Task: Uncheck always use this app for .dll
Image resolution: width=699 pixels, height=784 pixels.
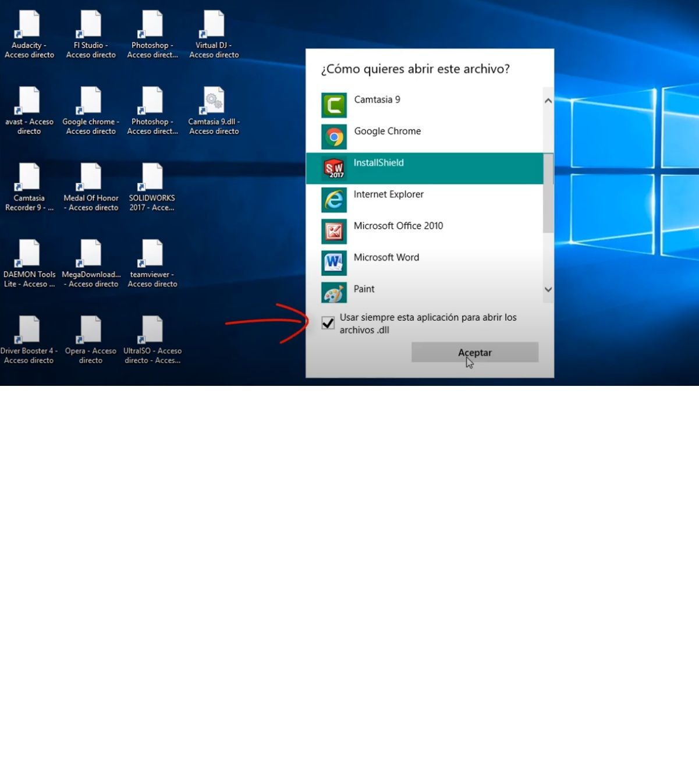Action: (328, 323)
